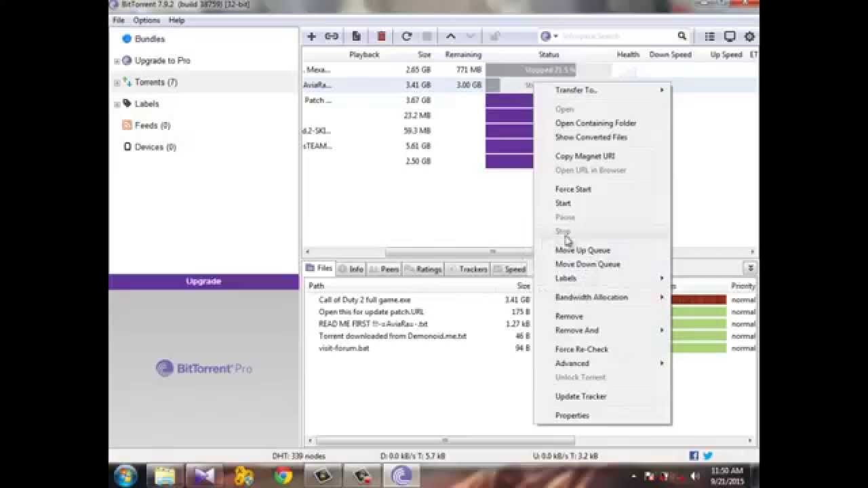Switch to the Files tab
This screenshot has height=488, width=868.
point(319,268)
